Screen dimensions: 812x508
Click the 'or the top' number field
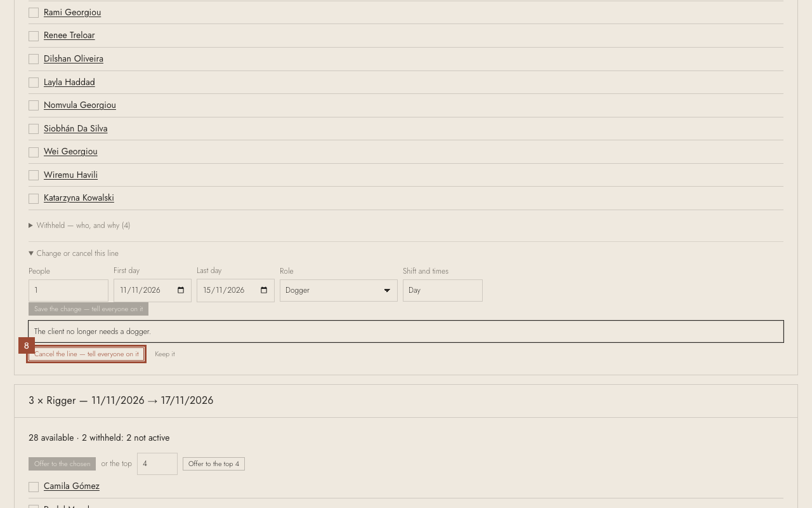point(157,464)
